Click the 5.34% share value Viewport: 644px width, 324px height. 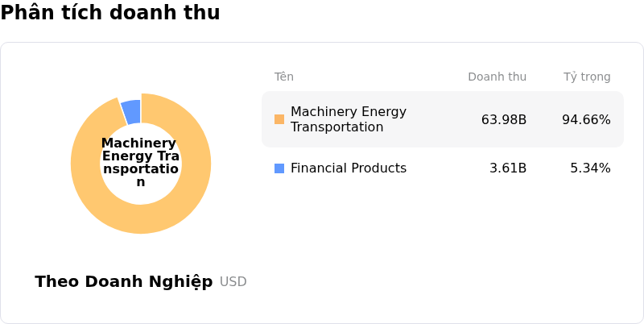tap(590, 168)
